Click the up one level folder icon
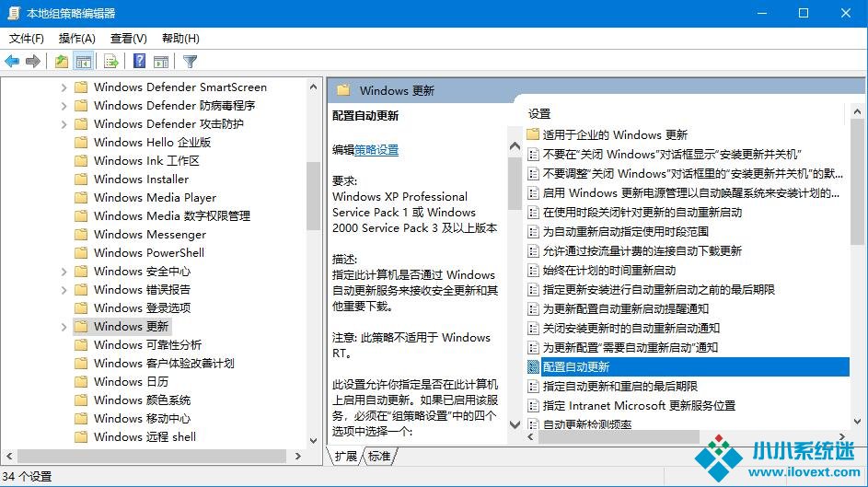The height and width of the screenshot is (487, 868). coord(61,62)
